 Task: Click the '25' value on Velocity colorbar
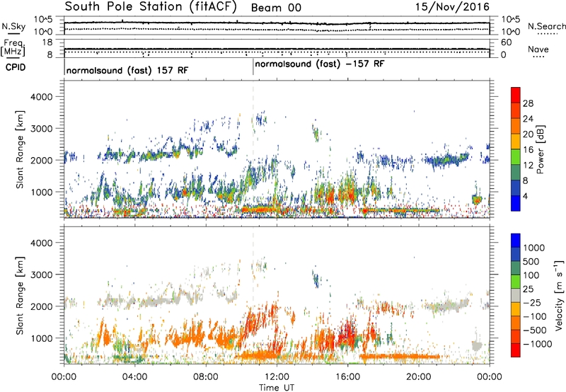[530, 289]
